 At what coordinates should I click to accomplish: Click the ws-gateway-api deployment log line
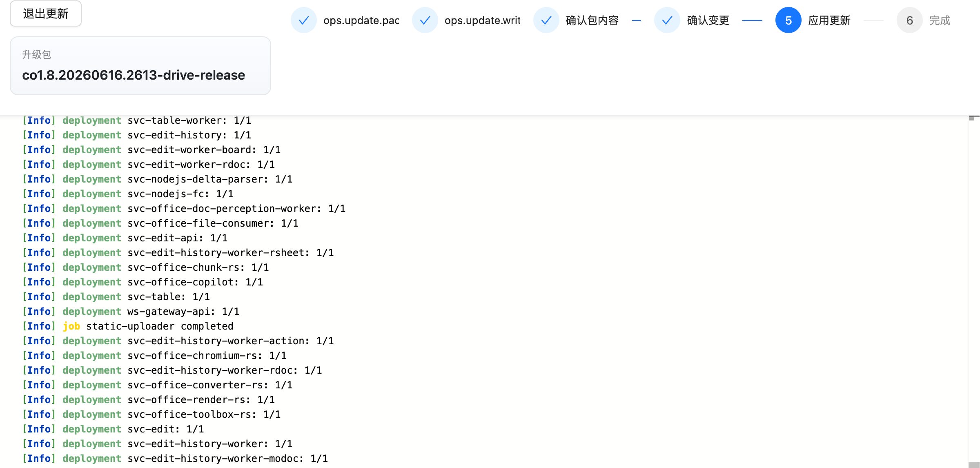pos(131,312)
